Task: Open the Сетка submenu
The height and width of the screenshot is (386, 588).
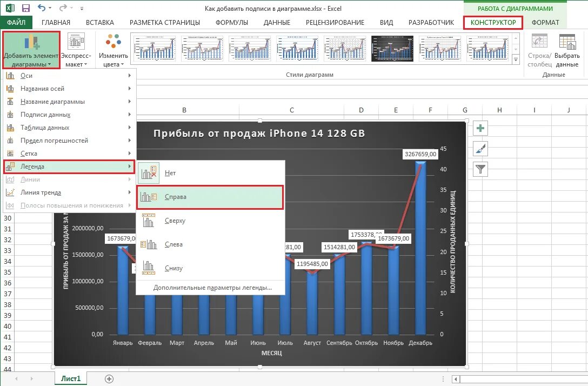Action: (x=69, y=154)
